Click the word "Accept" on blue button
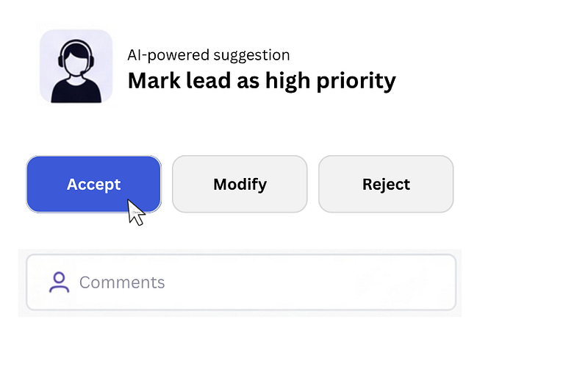This screenshot has height=367, width=588. click(x=93, y=184)
